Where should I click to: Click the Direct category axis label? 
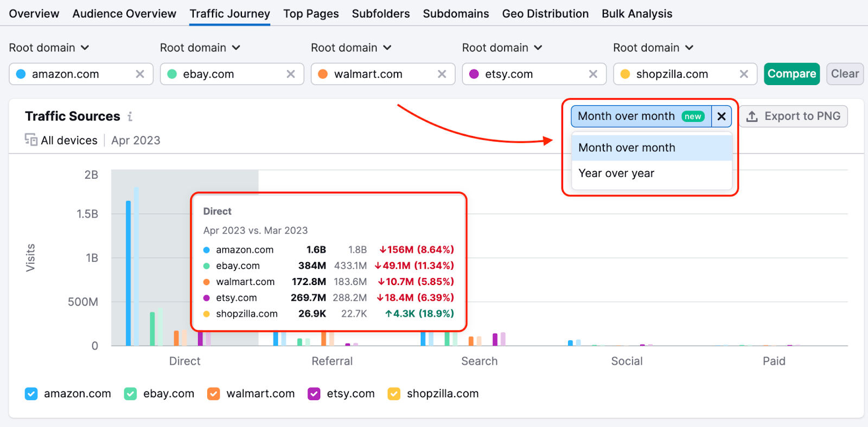pyautogui.click(x=185, y=361)
